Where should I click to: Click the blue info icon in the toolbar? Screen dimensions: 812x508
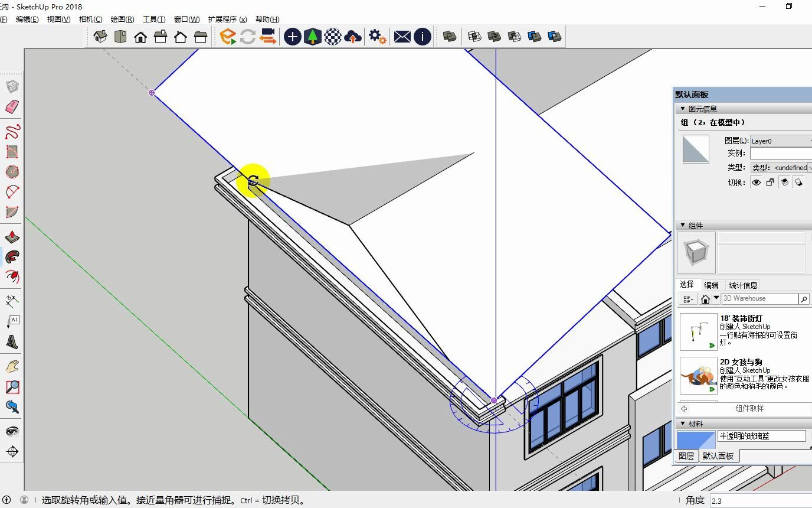pyautogui.click(x=423, y=36)
